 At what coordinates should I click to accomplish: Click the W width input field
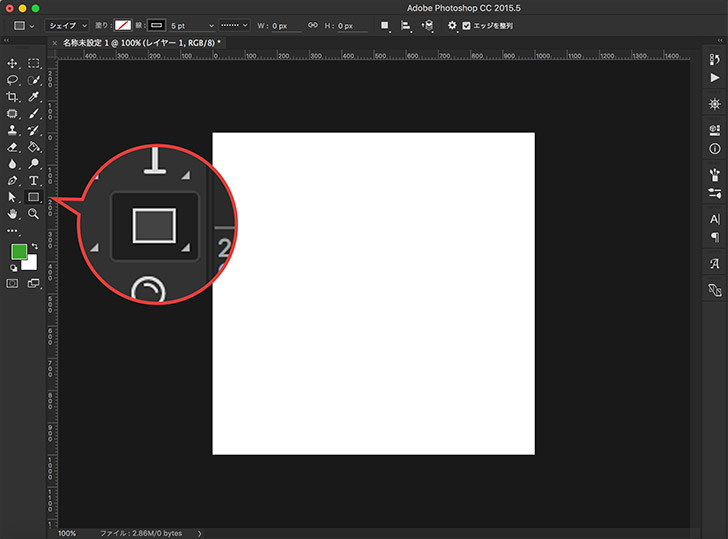(x=286, y=26)
